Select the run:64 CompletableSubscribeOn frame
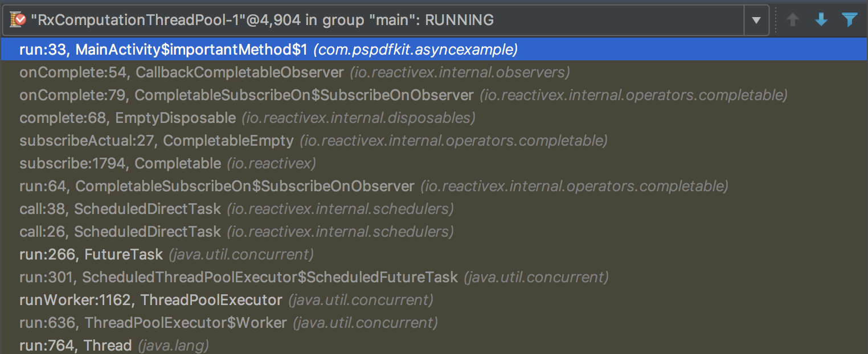This screenshot has width=868, height=354. [216, 186]
